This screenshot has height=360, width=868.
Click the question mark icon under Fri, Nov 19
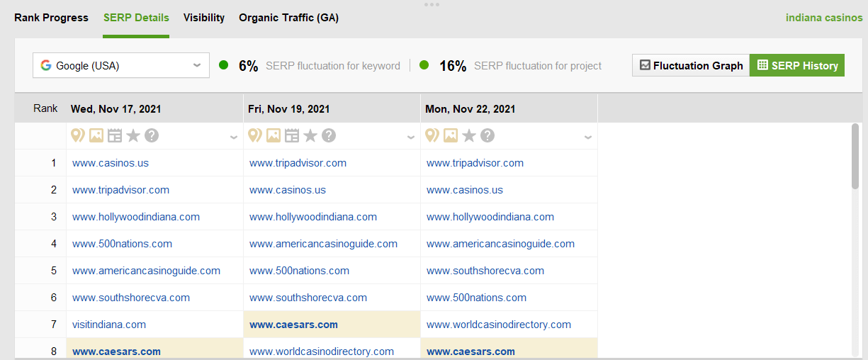click(x=329, y=135)
